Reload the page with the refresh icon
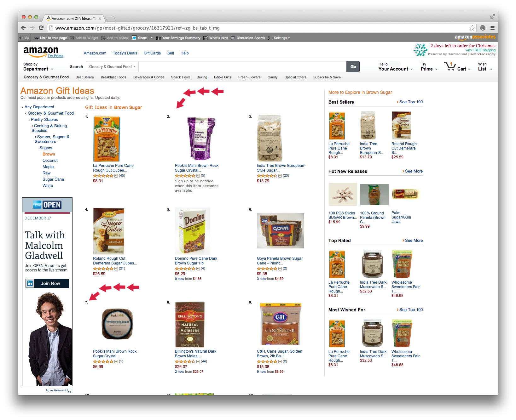 (x=41, y=28)
